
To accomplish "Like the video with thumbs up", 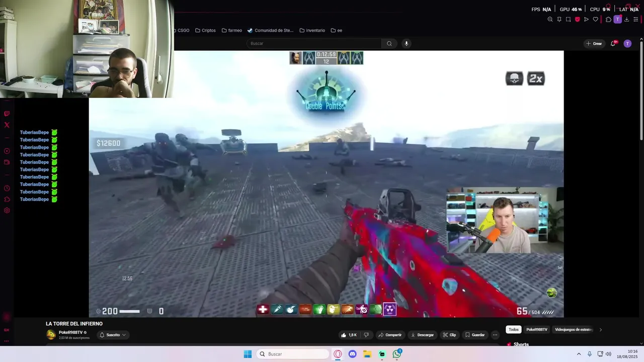I will click(349, 335).
